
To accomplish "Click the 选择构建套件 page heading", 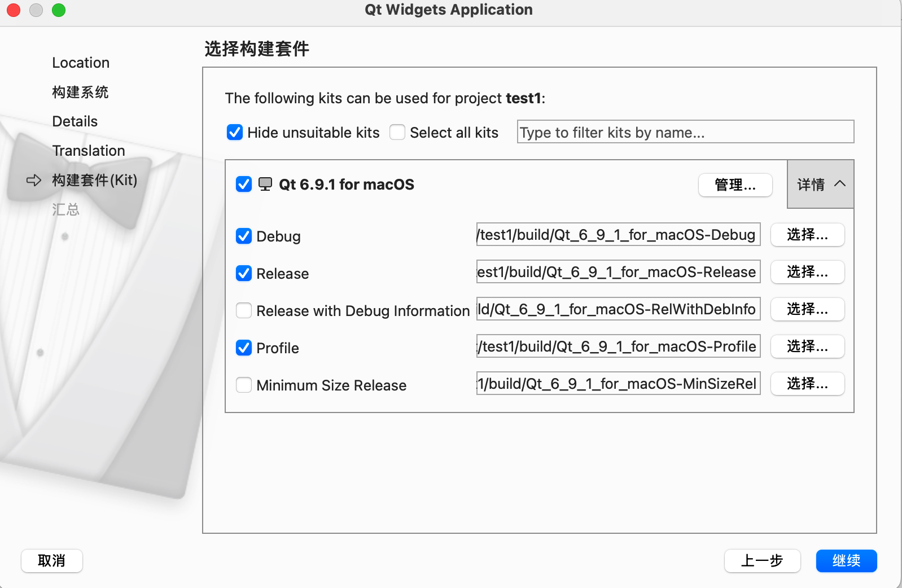I will click(x=257, y=49).
